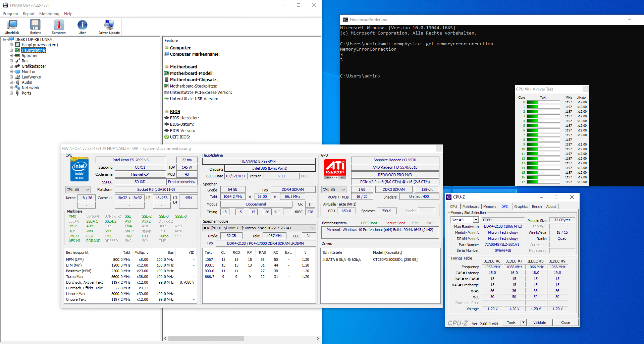Viewport: 644px width, 344px height.
Task: Click the Monitor tree icon
Action: [17, 71]
